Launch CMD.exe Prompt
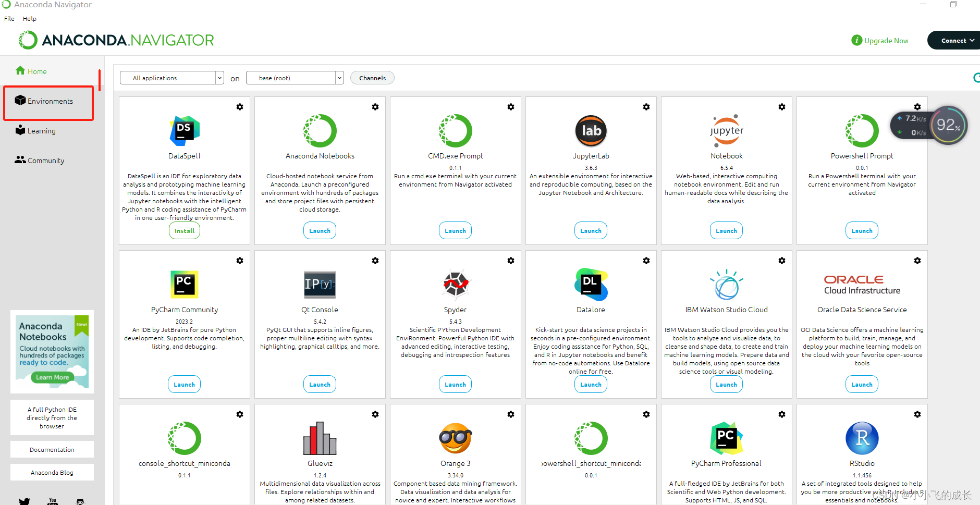Screen dimensions: 980x505 455,231
